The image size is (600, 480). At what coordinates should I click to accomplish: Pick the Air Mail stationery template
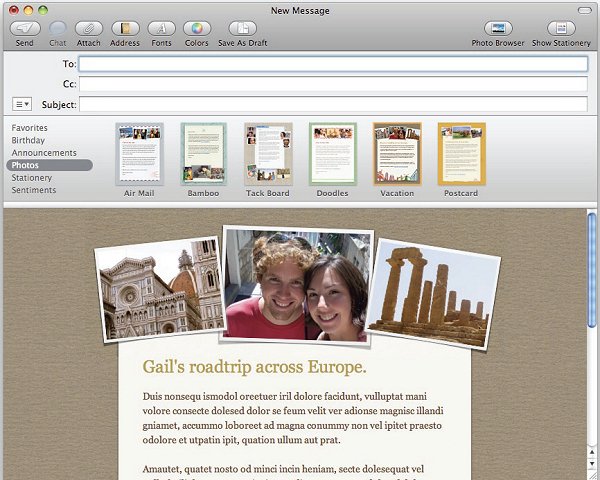[x=139, y=154]
